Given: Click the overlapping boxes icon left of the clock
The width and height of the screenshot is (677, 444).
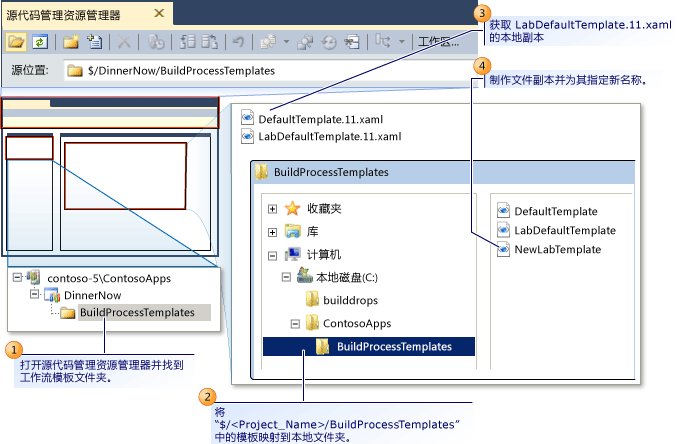Looking at the screenshot, I should click(305, 42).
